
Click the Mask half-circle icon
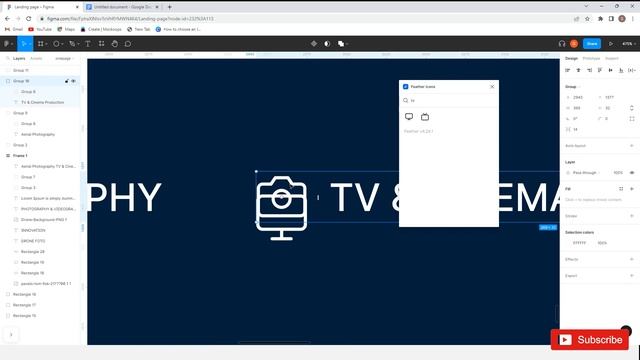(327, 44)
